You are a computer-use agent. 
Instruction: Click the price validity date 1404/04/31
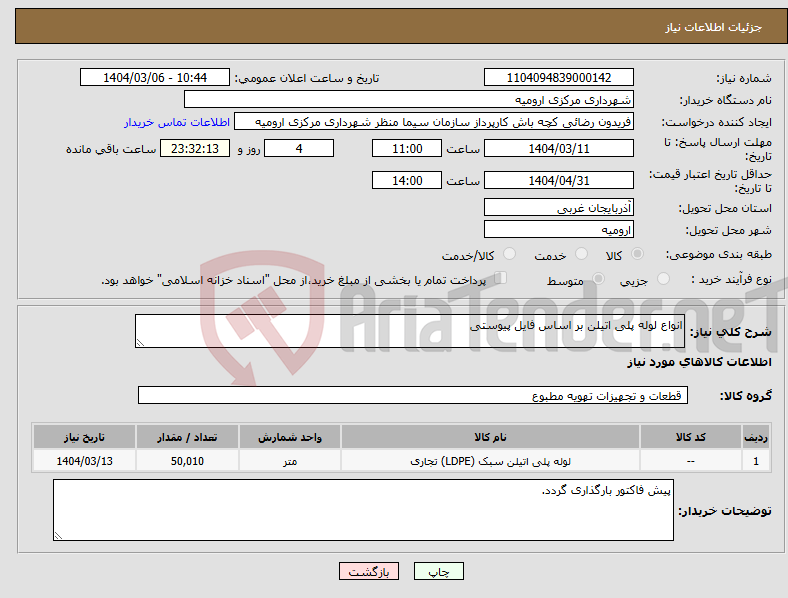(x=559, y=180)
